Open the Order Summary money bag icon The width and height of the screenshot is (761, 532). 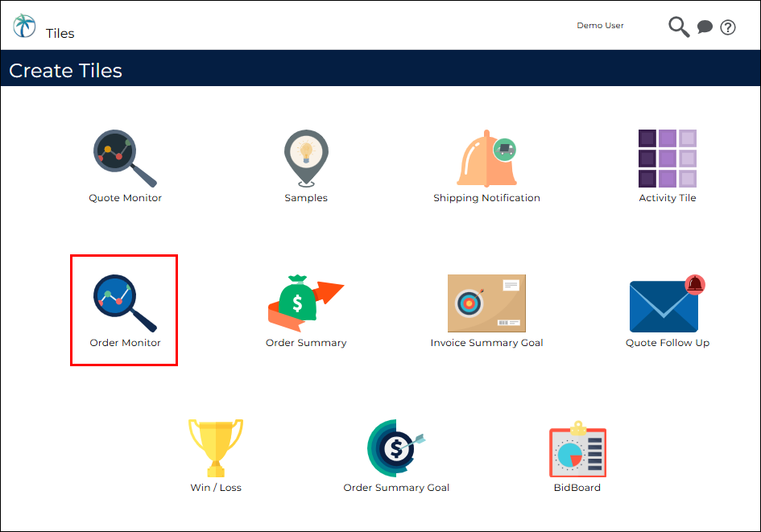306,303
